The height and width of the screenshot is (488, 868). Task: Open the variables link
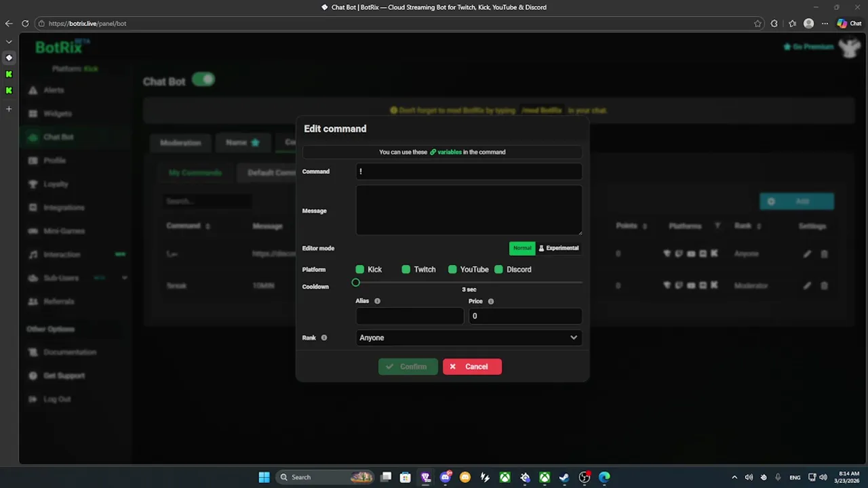(446, 152)
